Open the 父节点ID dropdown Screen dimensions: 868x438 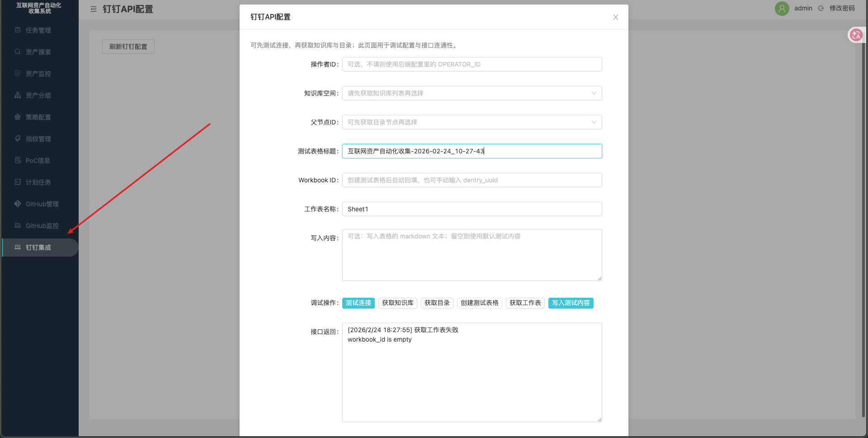(x=472, y=122)
